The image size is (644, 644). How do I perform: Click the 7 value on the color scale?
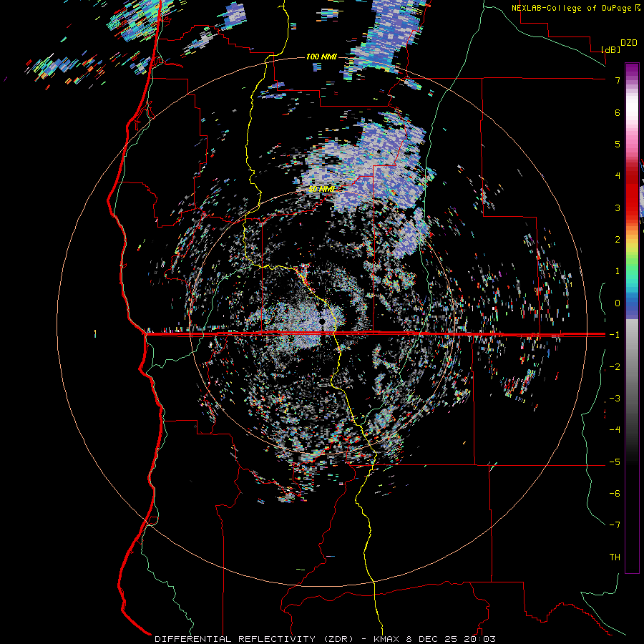pyautogui.click(x=618, y=80)
